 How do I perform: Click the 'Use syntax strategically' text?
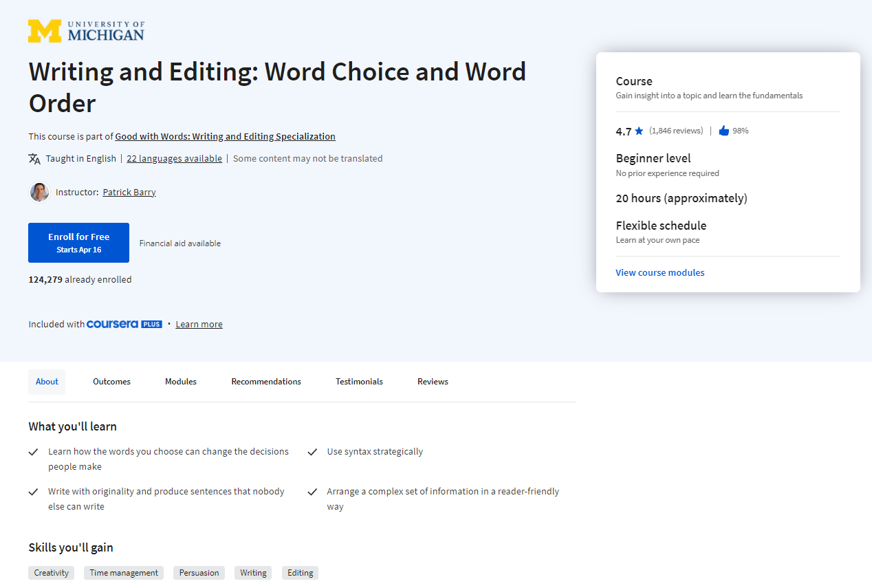click(375, 452)
